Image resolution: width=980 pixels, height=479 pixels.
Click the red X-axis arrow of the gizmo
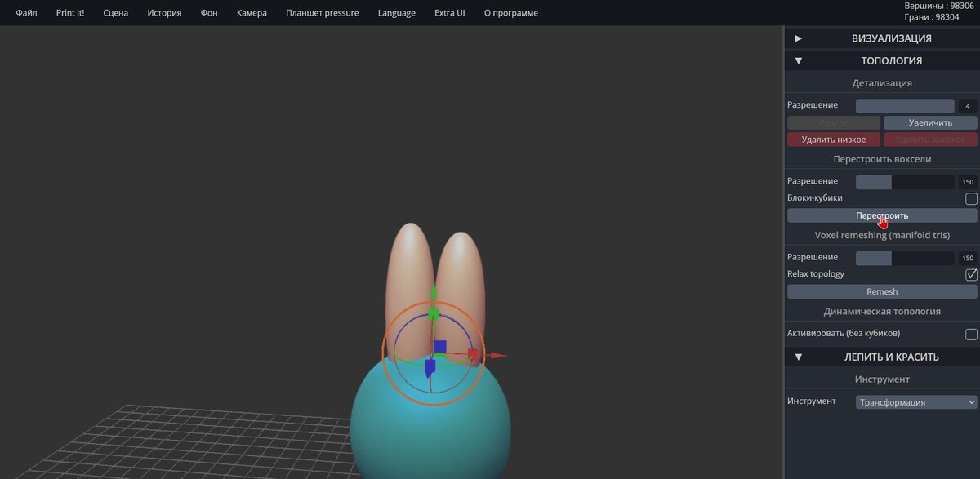(x=497, y=355)
